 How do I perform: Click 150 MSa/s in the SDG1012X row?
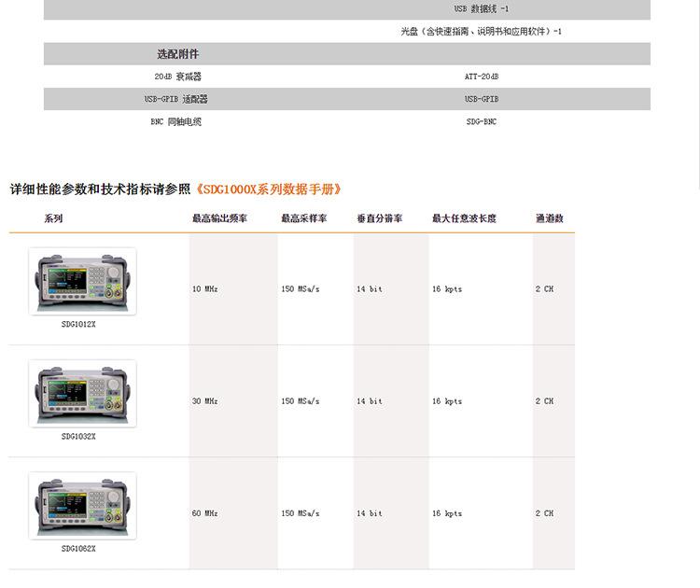(x=301, y=288)
